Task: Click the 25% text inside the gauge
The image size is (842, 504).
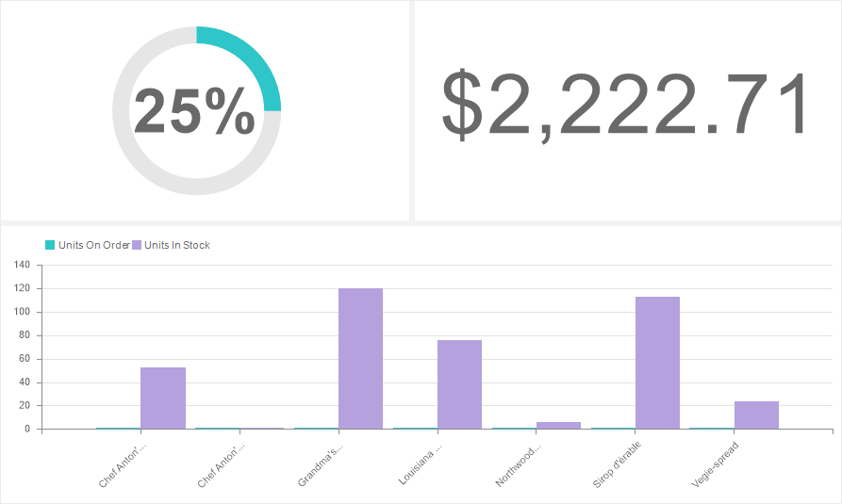Action: [194, 111]
